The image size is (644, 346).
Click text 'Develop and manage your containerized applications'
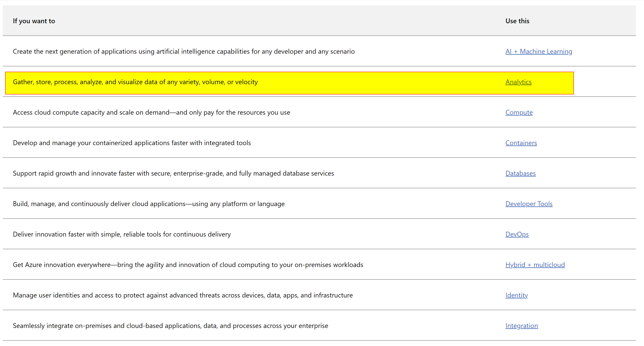(91, 143)
